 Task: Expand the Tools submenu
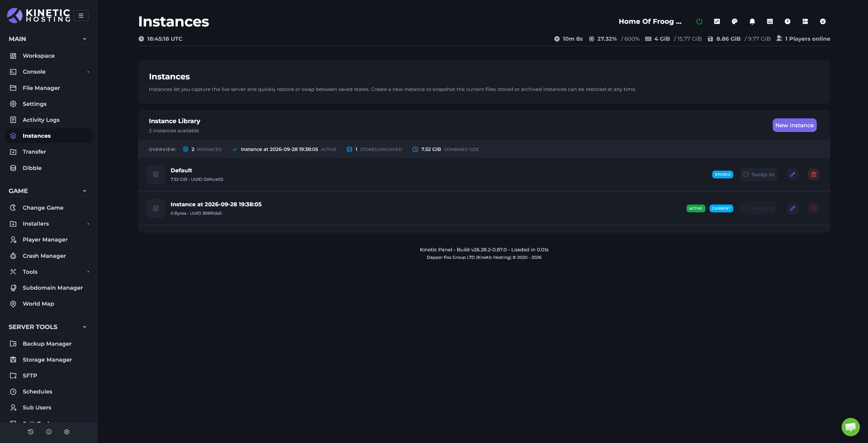point(88,272)
